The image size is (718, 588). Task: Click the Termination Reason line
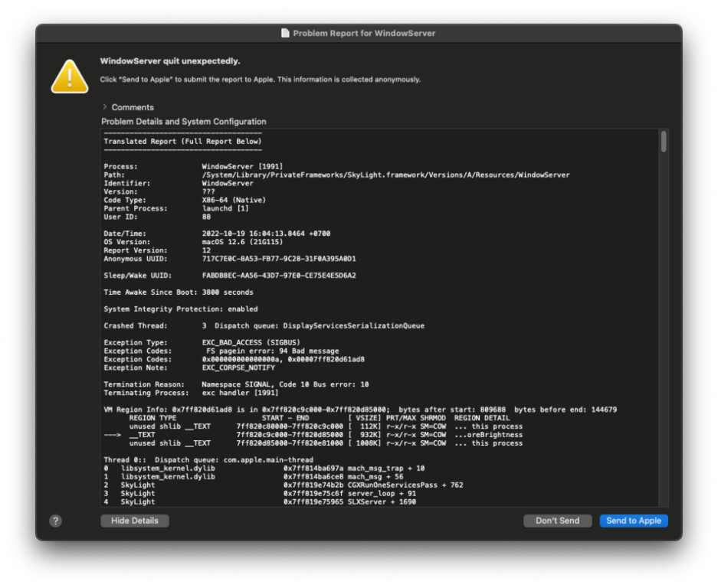point(236,384)
